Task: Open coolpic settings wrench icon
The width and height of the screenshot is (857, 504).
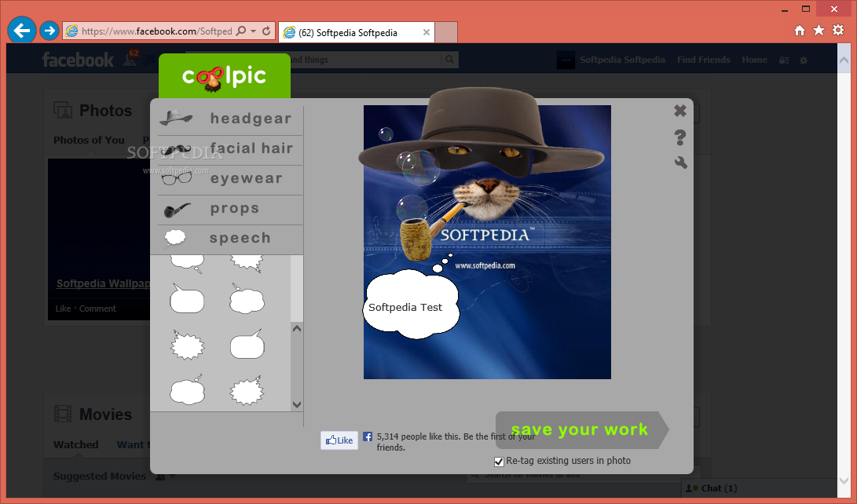Action: pos(680,163)
